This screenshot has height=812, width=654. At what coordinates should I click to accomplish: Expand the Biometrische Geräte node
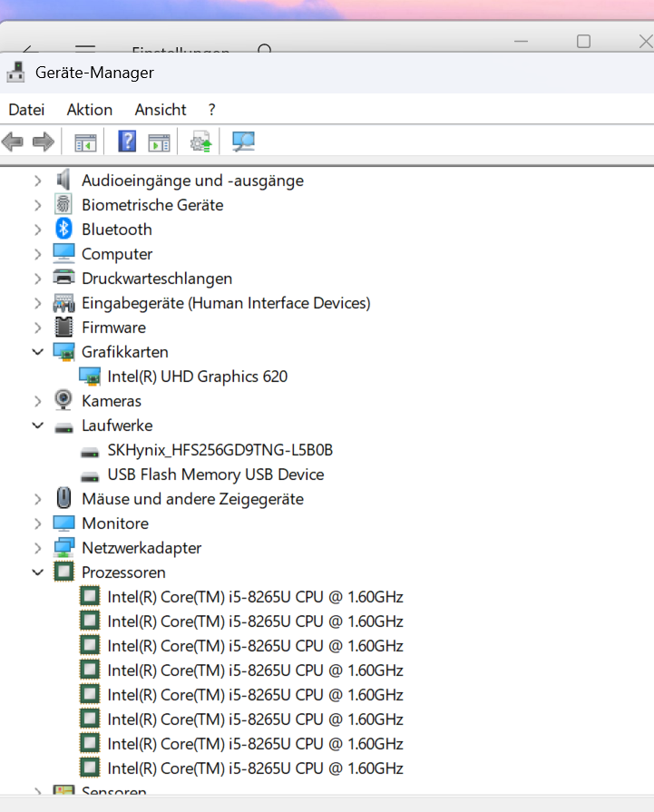point(37,205)
